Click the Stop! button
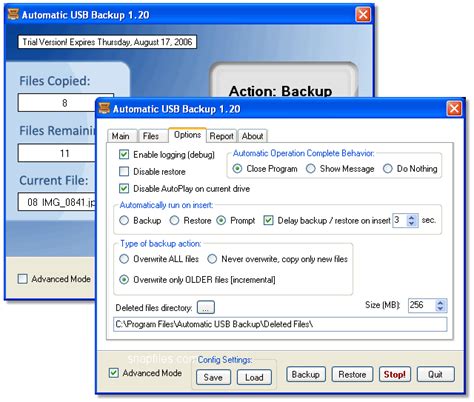The image size is (474, 402). click(395, 374)
